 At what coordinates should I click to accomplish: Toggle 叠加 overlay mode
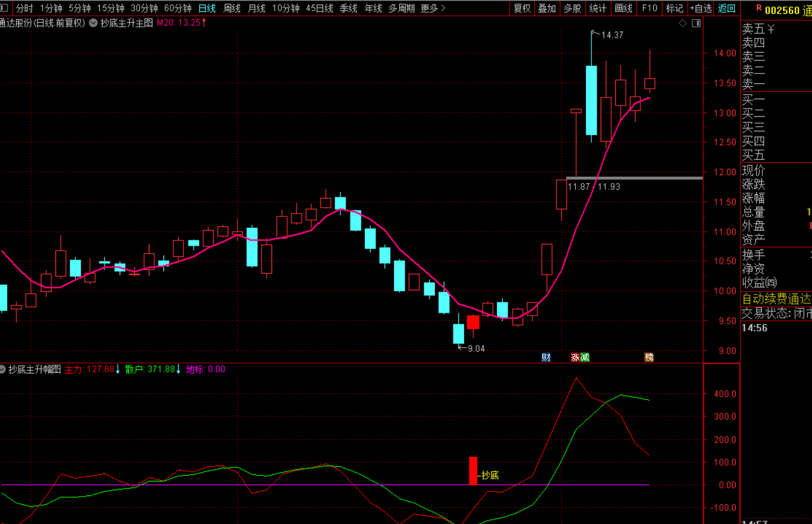click(547, 8)
